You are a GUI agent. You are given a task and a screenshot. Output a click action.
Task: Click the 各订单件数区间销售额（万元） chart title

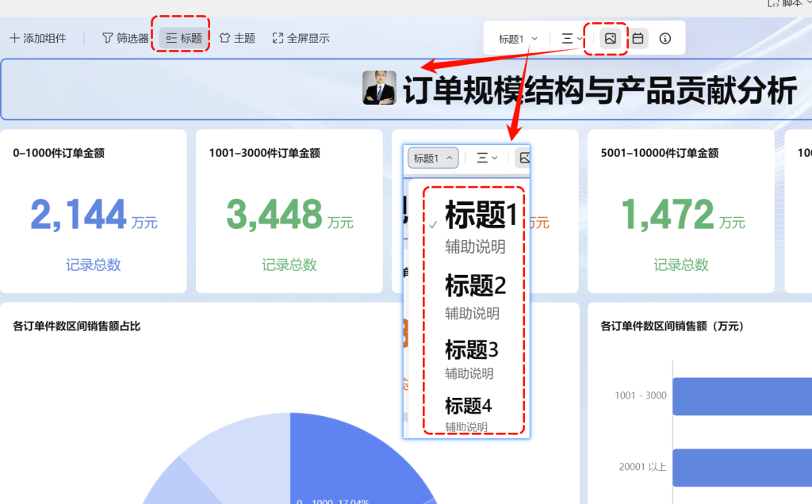point(672,326)
